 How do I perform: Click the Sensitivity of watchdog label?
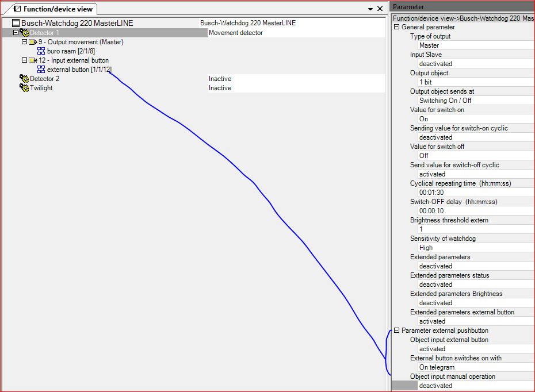tap(443, 239)
